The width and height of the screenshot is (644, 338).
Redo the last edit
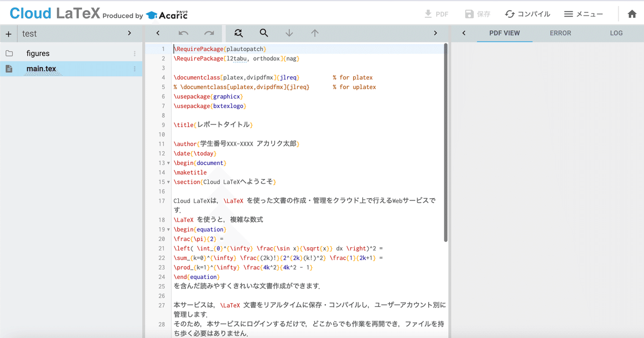[209, 33]
